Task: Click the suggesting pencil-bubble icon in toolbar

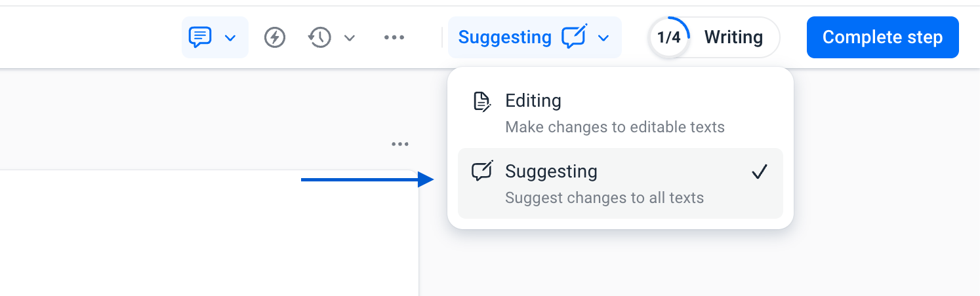Action: 575,36
